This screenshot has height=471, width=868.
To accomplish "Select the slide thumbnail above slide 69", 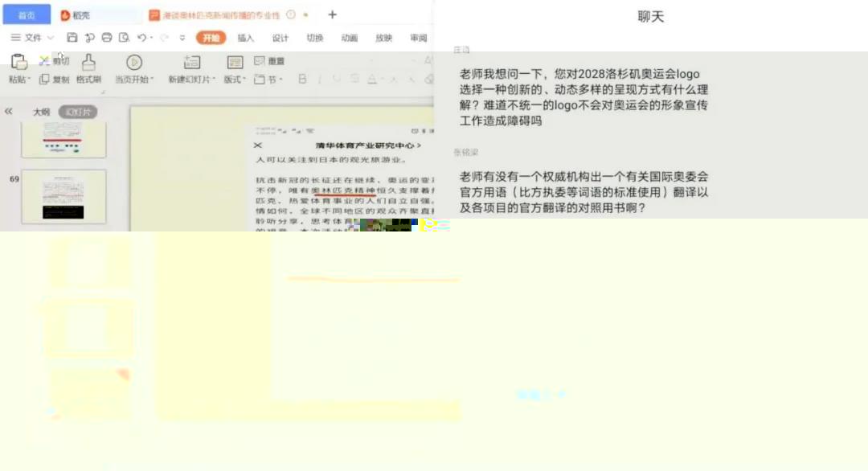I will 63,140.
